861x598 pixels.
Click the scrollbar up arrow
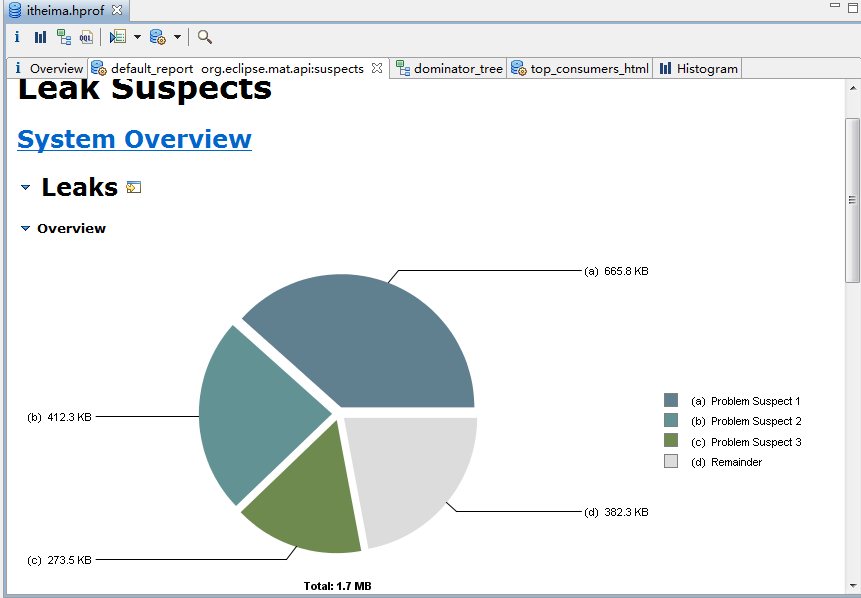[852, 88]
